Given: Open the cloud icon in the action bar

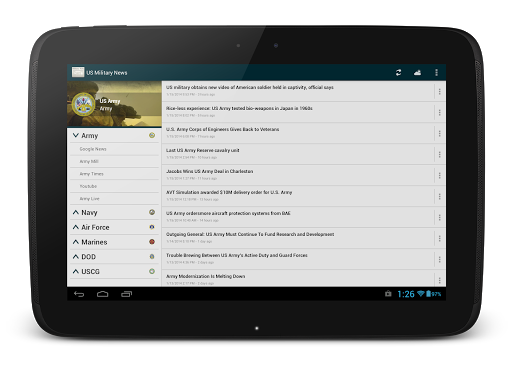Looking at the screenshot, I should click(x=417, y=73).
